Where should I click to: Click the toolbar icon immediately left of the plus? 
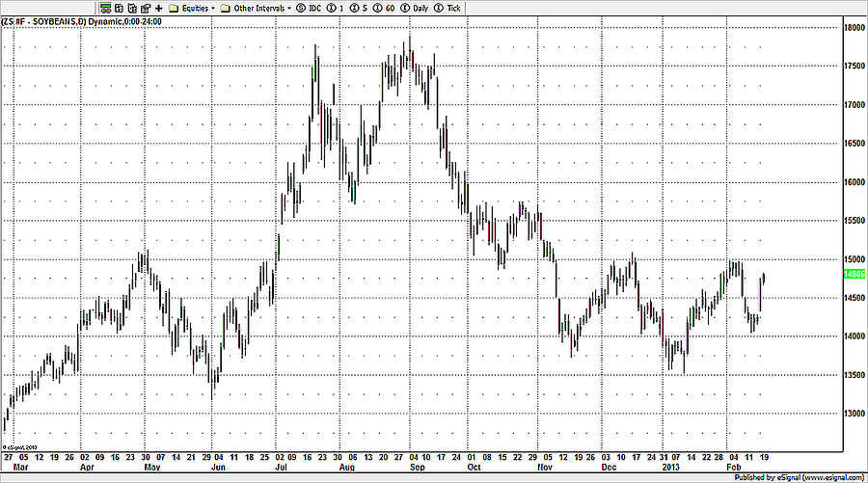point(145,8)
